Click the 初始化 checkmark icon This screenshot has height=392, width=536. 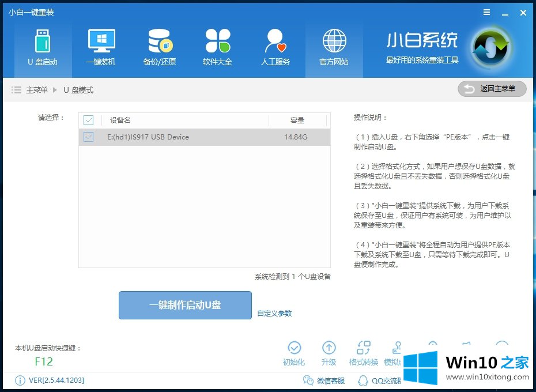pyautogui.click(x=294, y=348)
